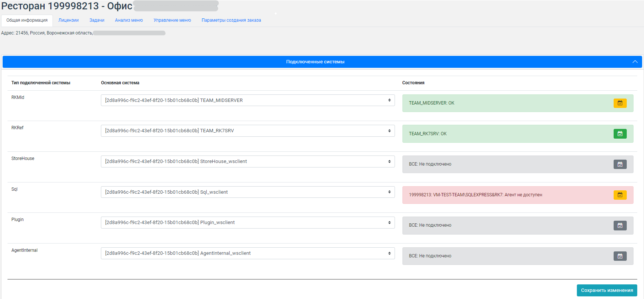This screenshot has height=299, width=644.
Task: Click the Sql agent unavailable error message
Action: 475,195
